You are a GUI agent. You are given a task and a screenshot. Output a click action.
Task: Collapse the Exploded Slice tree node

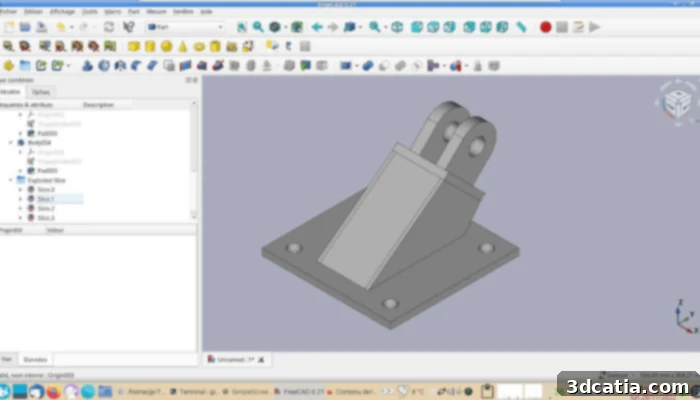click(11, 180)
